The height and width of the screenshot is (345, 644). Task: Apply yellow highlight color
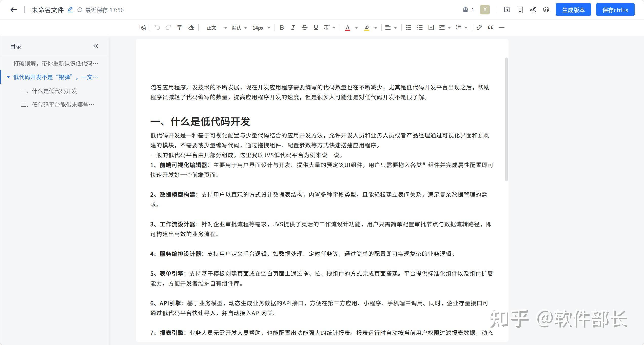pos(366,28)
